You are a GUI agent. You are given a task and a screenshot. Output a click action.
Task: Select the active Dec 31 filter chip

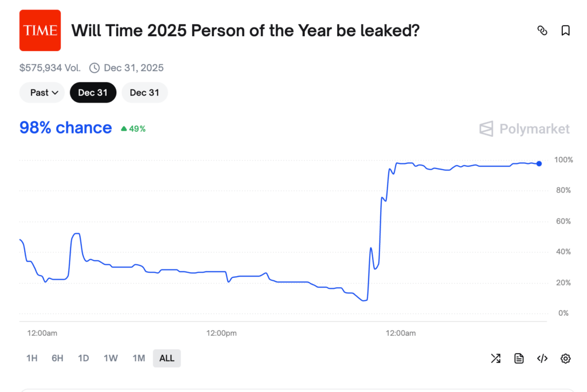(x=93, y=92)
